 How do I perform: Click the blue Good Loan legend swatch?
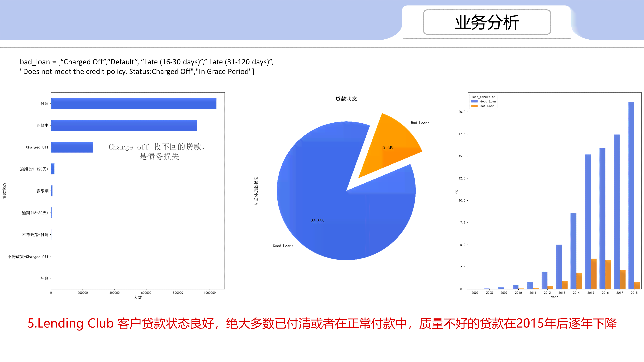[474, 101]
